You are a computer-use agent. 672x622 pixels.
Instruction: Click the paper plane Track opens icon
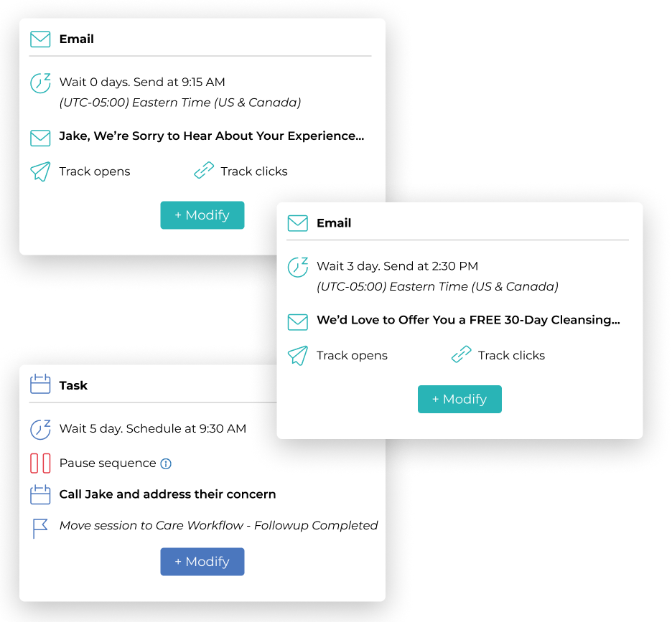[42, 171]
